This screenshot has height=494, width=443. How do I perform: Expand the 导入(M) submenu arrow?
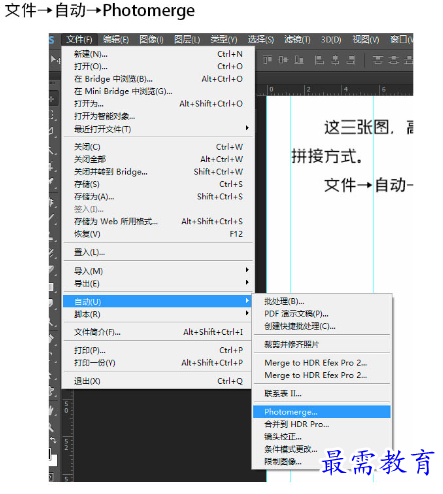tap(247, 270)
